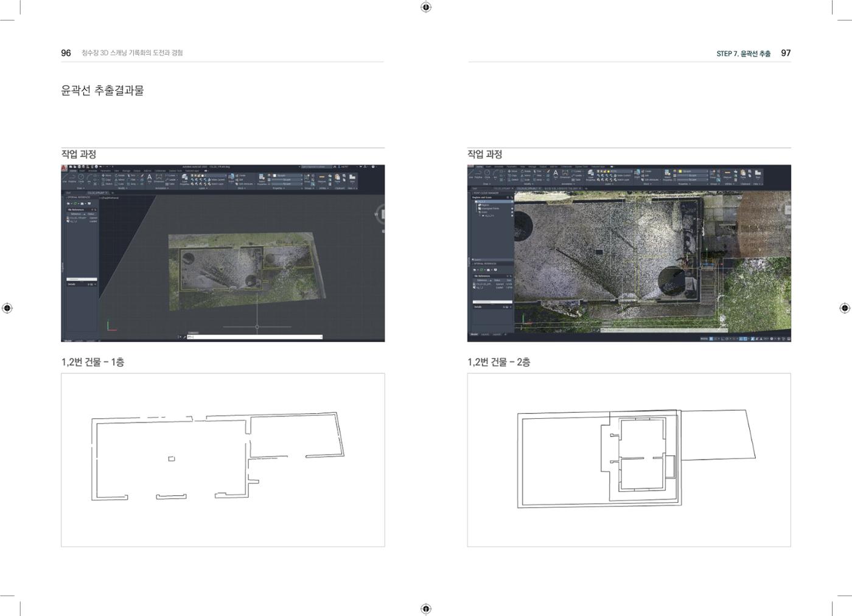Expand the Annotation panel in left AutoCAD ribbon
This screenshot has height=616, width=852.
[x=162, y=188]
